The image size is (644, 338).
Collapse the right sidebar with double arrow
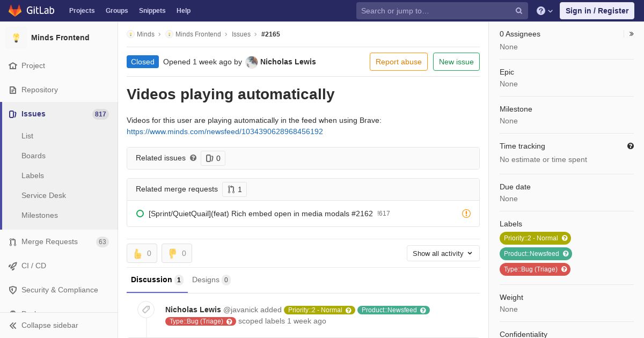(x=631, y=34)
